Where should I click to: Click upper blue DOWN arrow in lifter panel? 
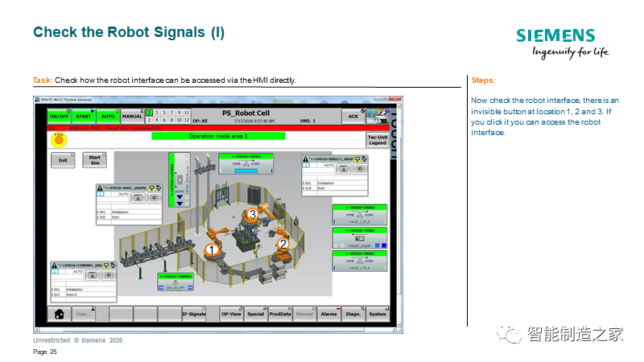[x=180, y=197]
